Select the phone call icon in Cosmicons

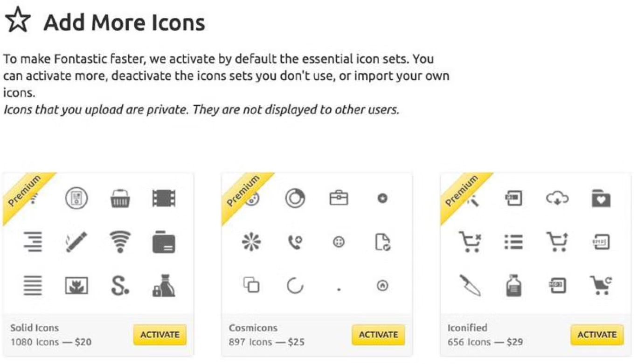[x=295, y=242]
